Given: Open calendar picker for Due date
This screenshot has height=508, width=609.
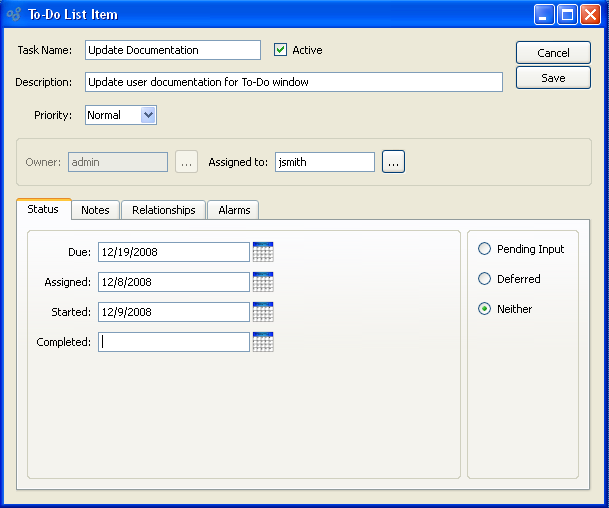Looking at the screenshot, I should pyautogui.click(x=263, y=252).
